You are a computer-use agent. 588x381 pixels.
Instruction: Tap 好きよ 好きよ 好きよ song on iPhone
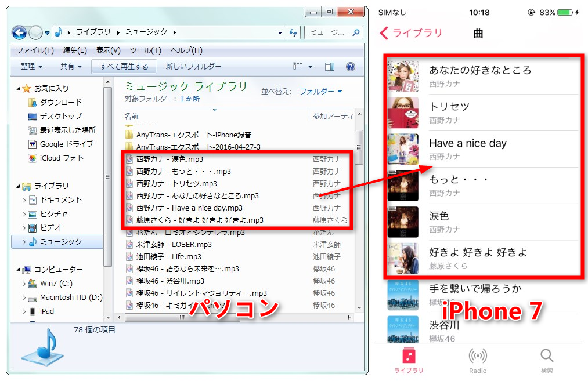[484, 259]
